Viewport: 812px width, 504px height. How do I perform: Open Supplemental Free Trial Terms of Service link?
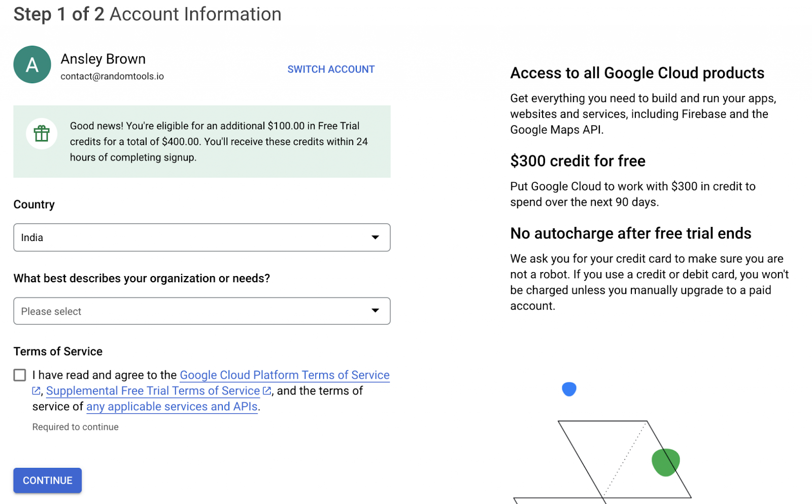[x=153, y=391]
